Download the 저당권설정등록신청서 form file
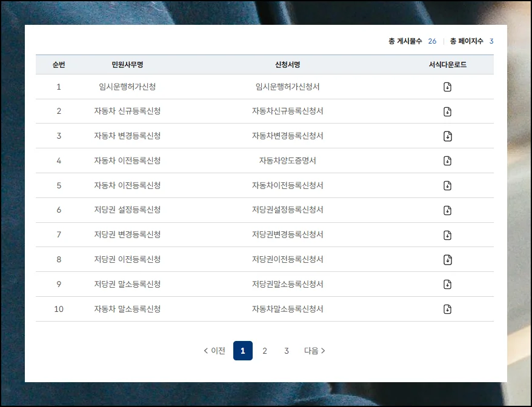This screenshot has width=532, height=407. [447, 210]
